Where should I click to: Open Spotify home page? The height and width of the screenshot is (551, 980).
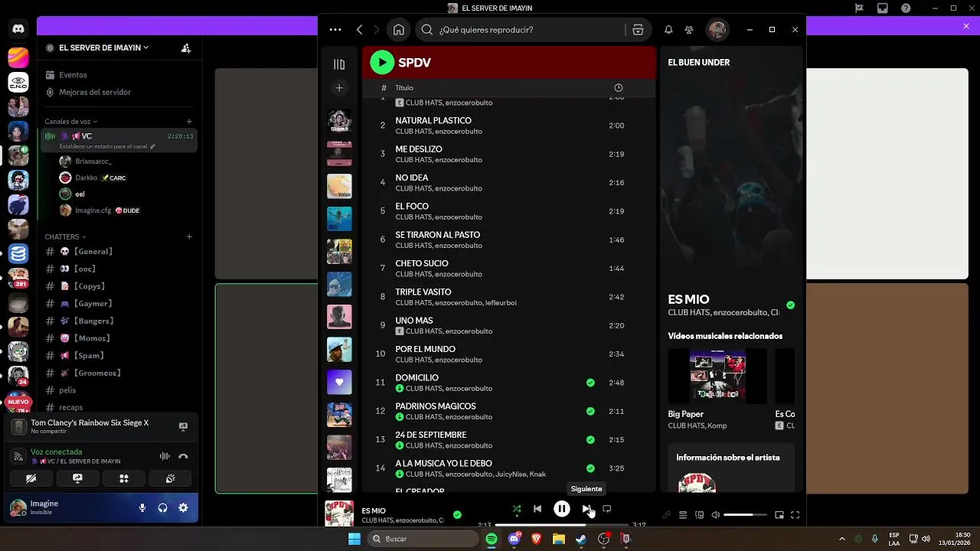pos(398,30)
